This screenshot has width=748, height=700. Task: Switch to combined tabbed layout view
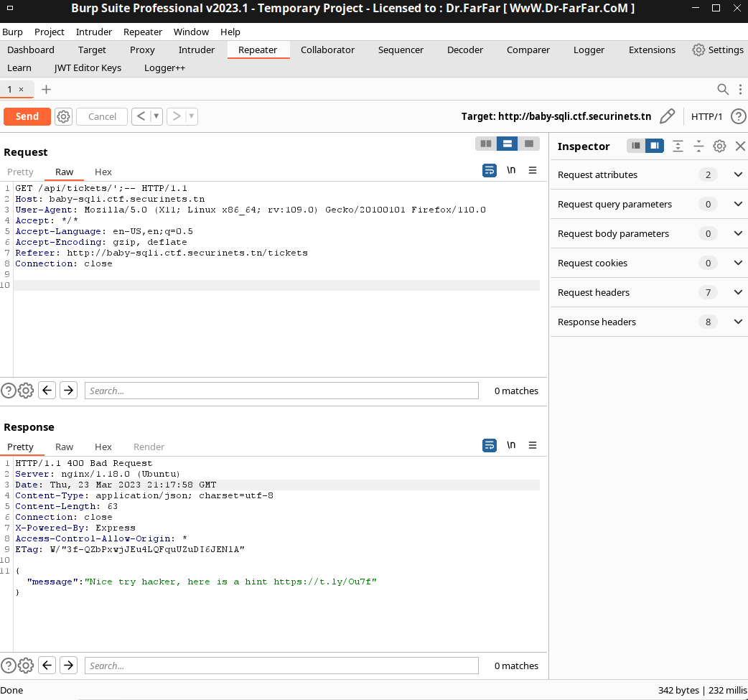(528, 144)
